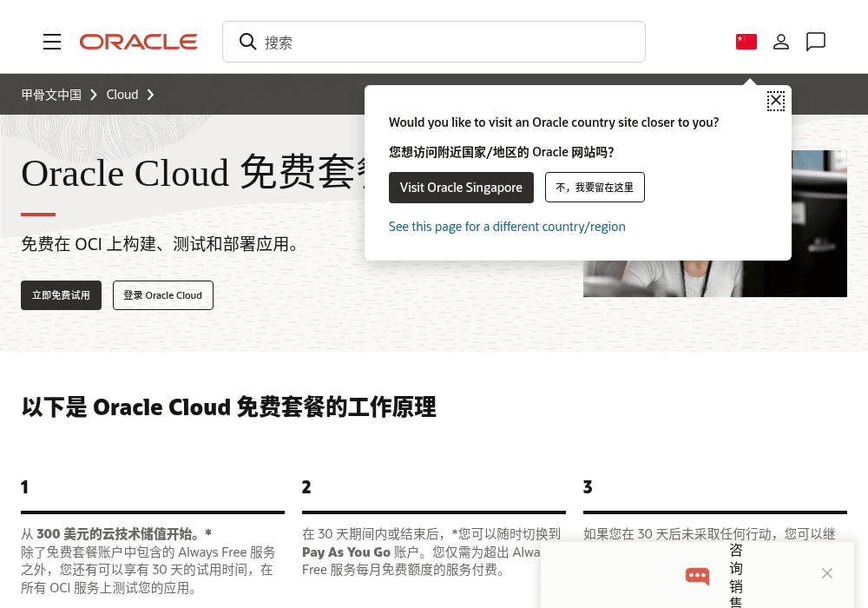This screenshot has width=868, height=608.
Task: Click 立即免费试用 button
Action: [x=61, y=295]
